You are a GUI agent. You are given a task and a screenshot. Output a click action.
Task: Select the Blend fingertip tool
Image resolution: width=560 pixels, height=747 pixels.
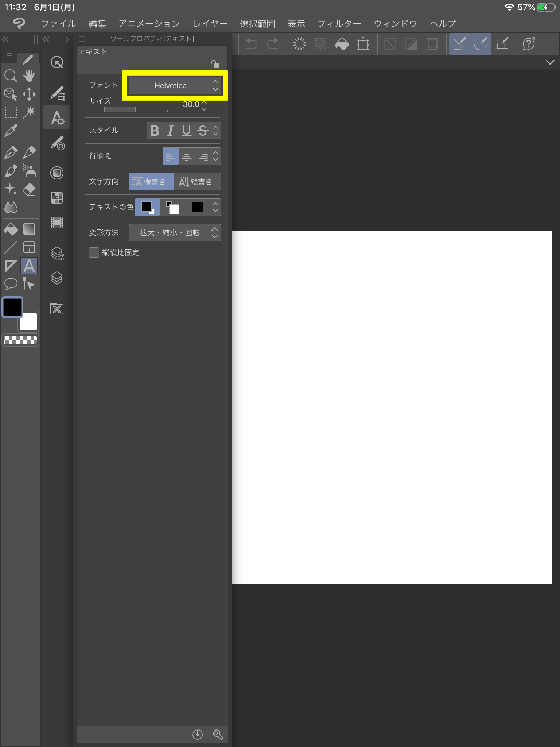pos(11,207)
